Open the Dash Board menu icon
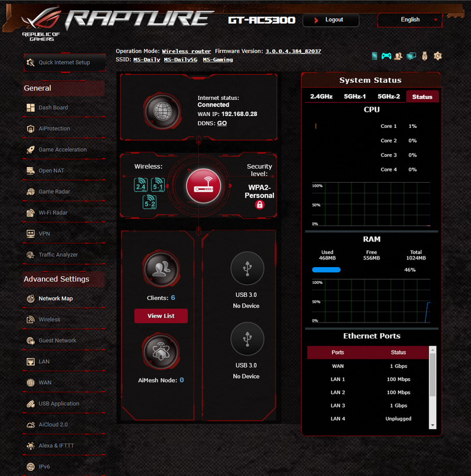This screenshot has height=476, width=471. coord(31,108)
